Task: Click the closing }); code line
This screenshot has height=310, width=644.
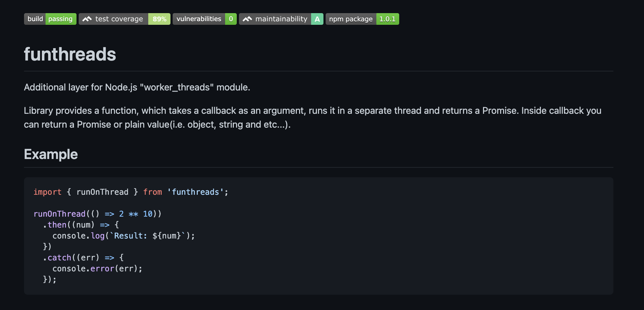Action: coord(50,279)
